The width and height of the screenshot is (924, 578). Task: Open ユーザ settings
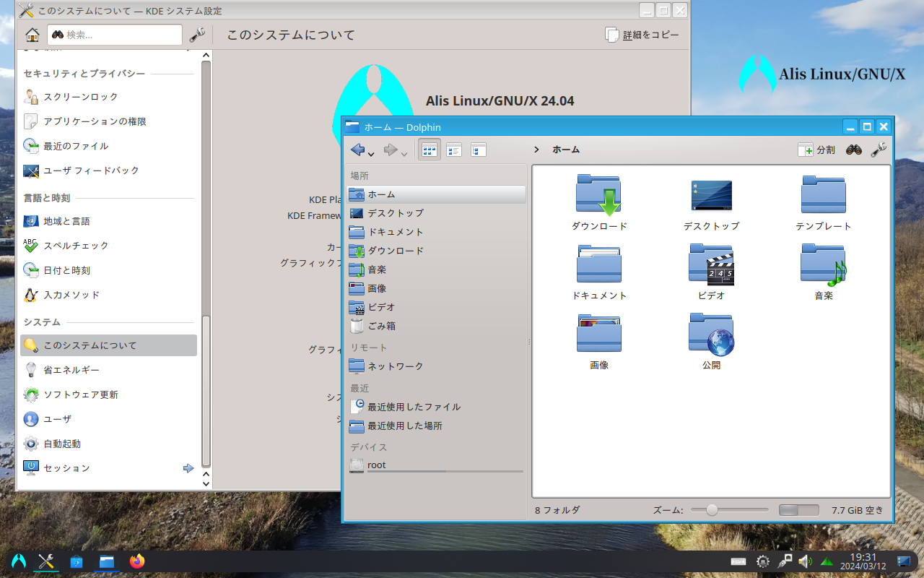108,419
